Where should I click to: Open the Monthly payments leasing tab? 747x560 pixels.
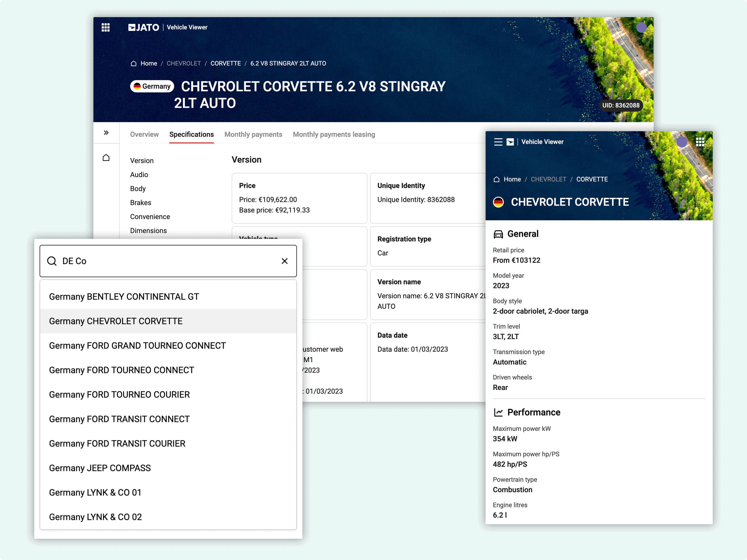[x=334, y=134]
